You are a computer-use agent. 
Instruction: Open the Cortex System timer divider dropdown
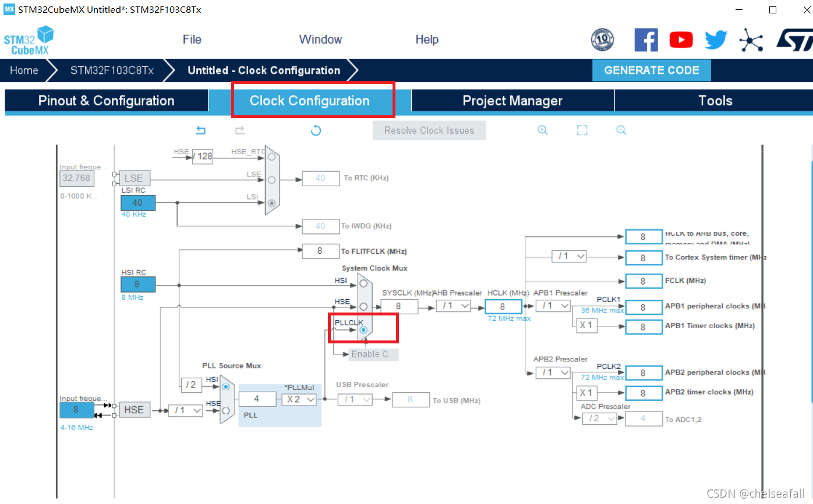point(569,256)
